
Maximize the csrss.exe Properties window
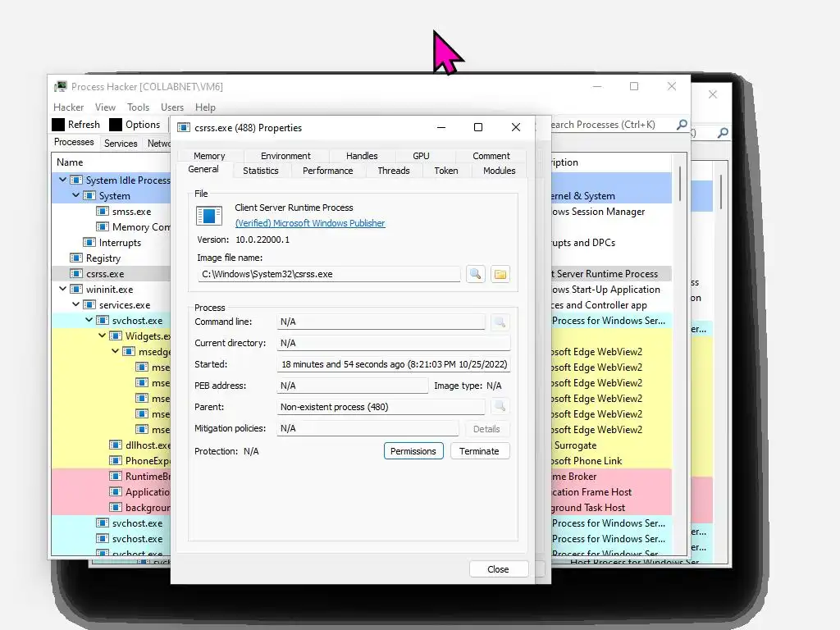[478, 127]
